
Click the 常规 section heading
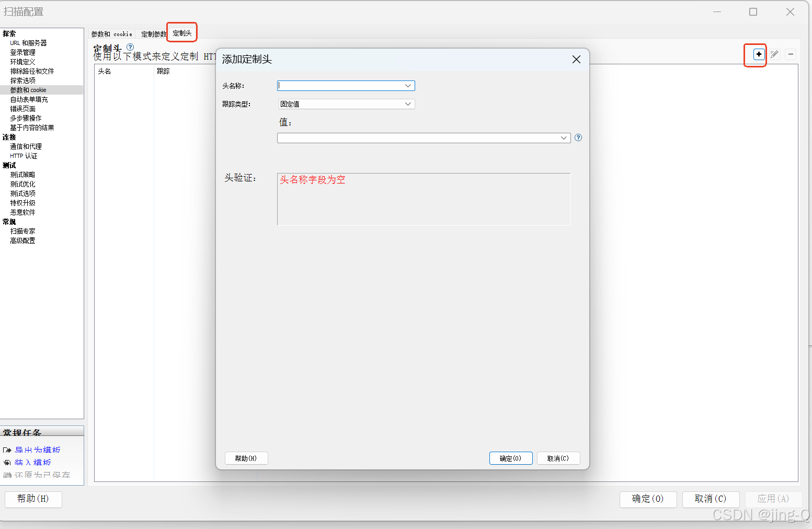point(9,222)
